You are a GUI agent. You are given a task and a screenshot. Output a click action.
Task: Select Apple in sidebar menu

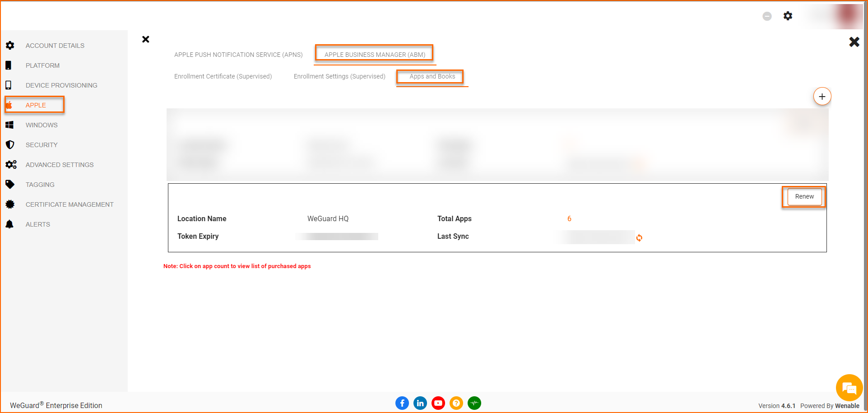(36, 105)
